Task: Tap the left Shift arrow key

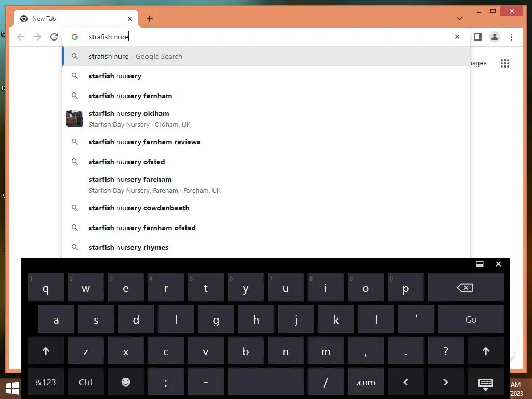Action: (46, 351)
